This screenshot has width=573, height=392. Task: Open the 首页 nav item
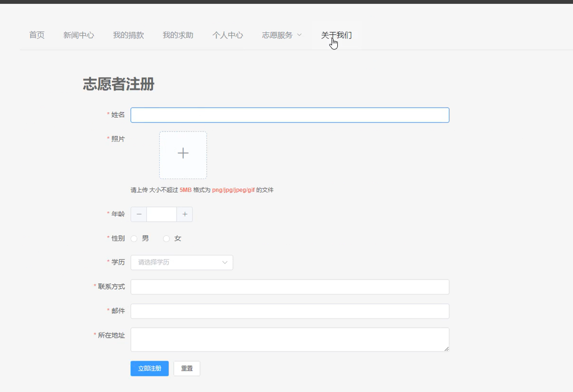(37, 35)
